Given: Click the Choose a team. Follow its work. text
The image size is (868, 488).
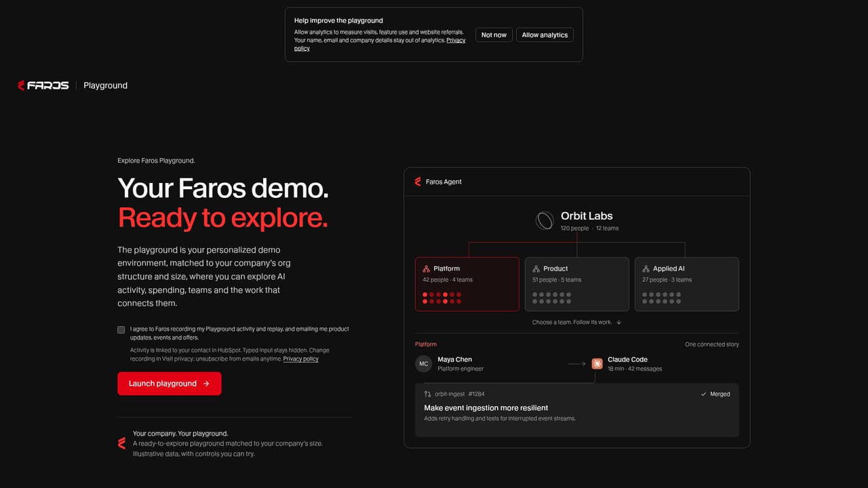Looking at the screenshot, I should click(572, 323).
